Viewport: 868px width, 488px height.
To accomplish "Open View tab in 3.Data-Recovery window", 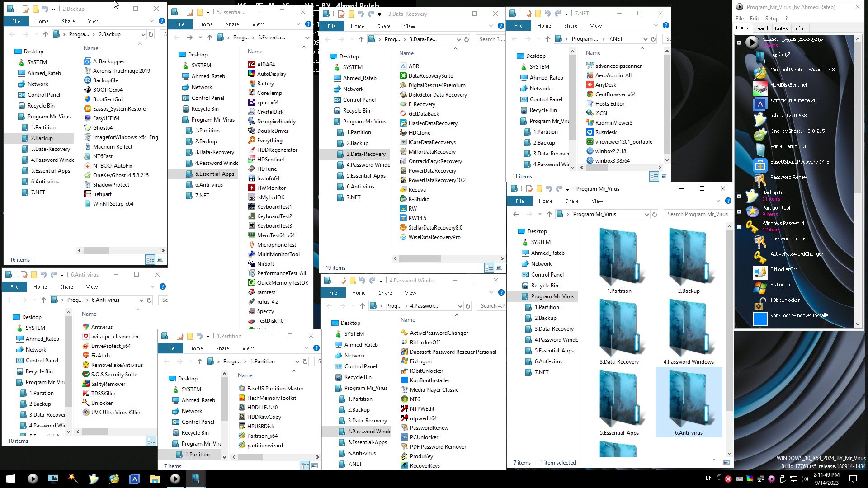I will point(409,26).
